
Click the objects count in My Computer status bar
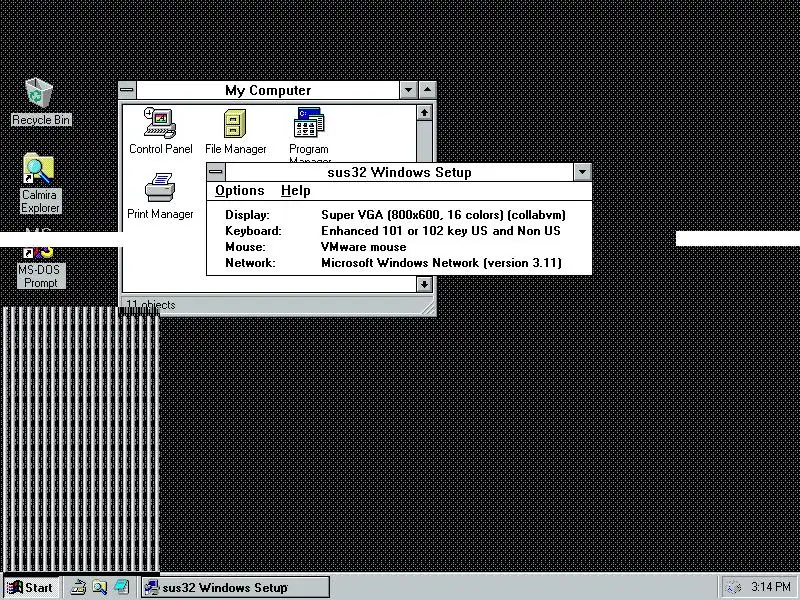(151, 305)
